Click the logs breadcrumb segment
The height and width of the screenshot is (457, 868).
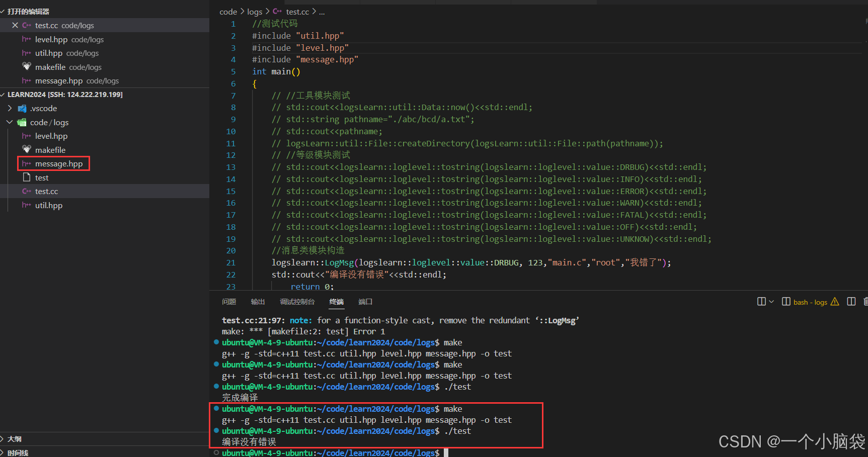point(255,12)
